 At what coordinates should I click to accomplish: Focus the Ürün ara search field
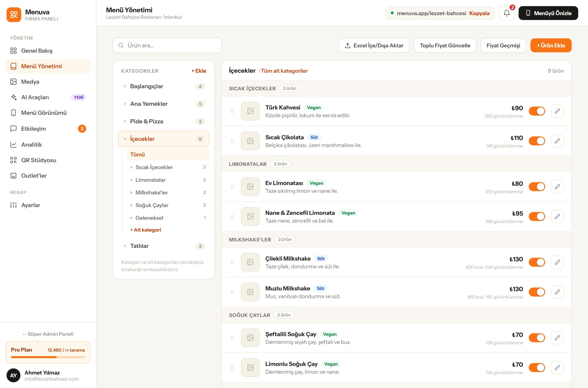[167, 45]
